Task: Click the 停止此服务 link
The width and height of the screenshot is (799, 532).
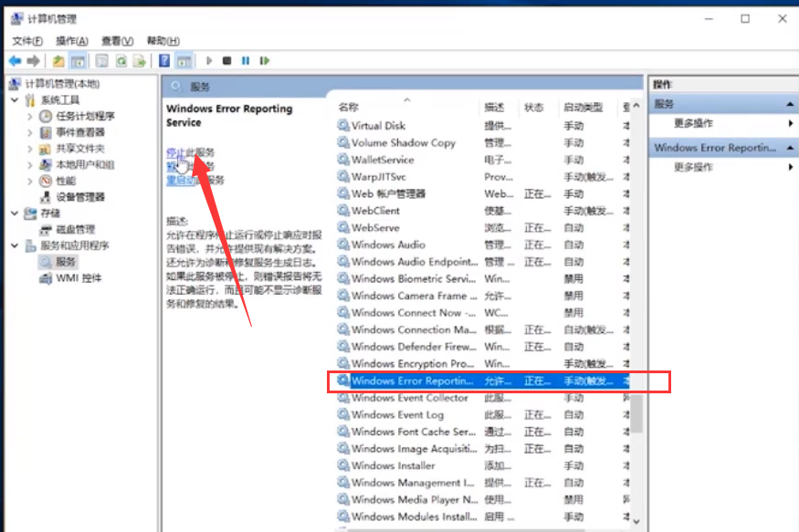Action: (192, 152)
